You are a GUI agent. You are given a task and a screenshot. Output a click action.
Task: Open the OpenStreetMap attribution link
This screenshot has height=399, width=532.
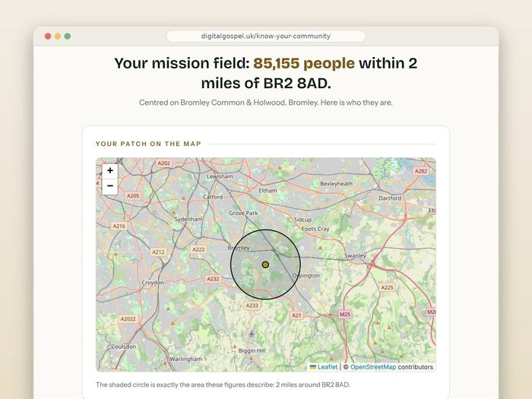[373, 367]
